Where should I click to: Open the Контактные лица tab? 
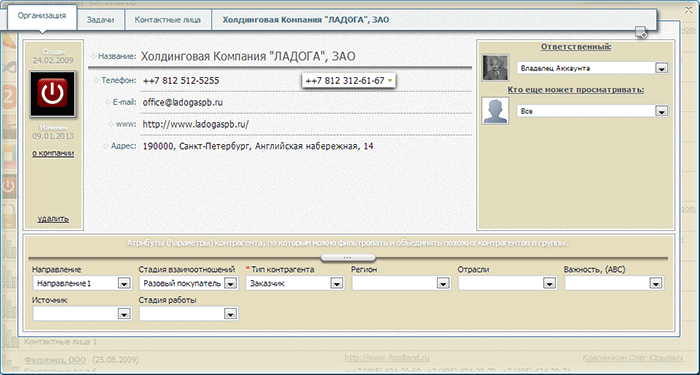[168, 20]
